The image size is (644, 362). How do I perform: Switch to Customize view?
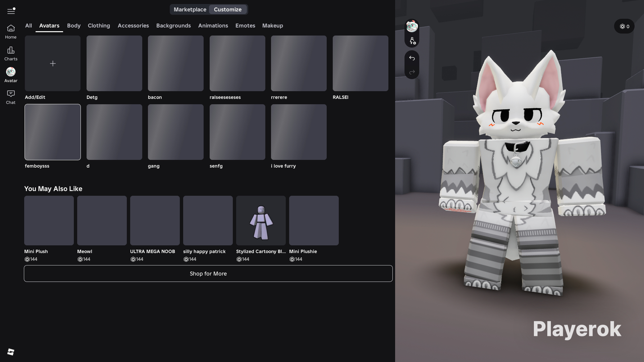[x=227, y=9]
